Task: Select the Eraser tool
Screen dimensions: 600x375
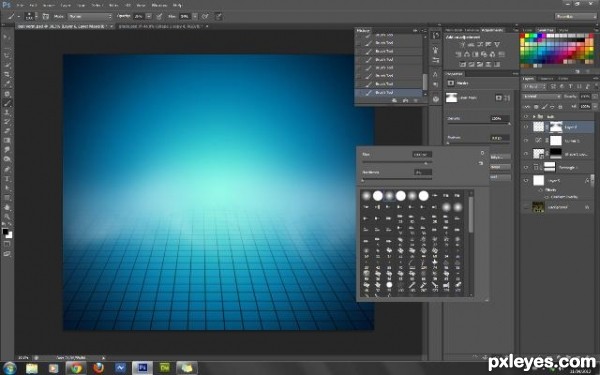Action: [7, 131]
